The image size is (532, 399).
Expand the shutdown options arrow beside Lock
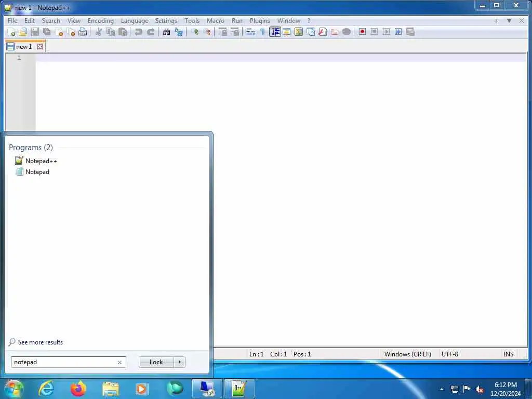(179, 362)
